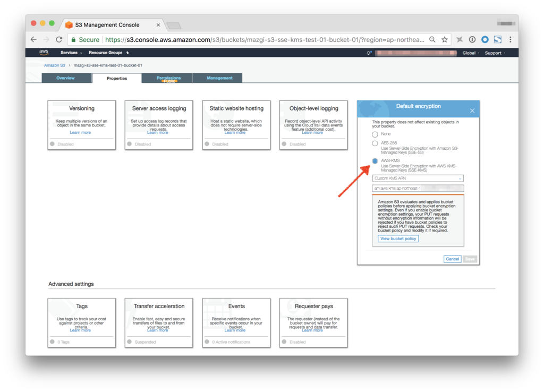The width and height of the screenshot is (544, 392).
Task: Open the Chrome three-dot menu
Action: click(x=511, y=39)
